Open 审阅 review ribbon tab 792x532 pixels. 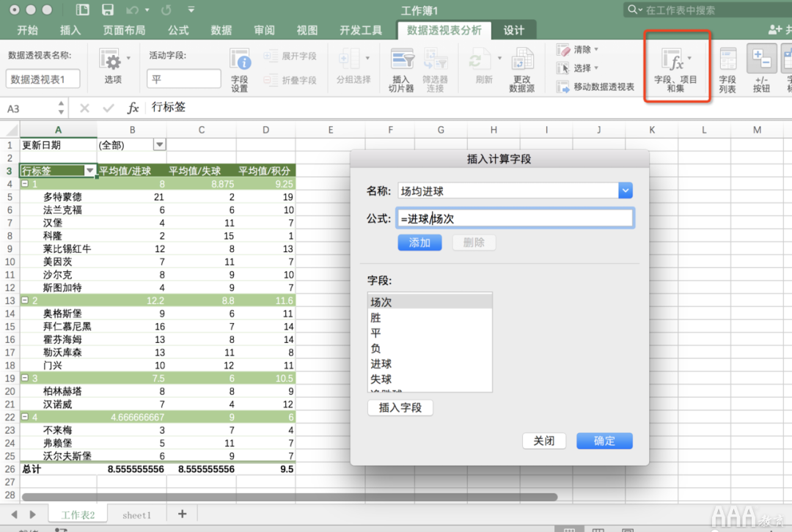pyautogui.click(x=264, y=30)
